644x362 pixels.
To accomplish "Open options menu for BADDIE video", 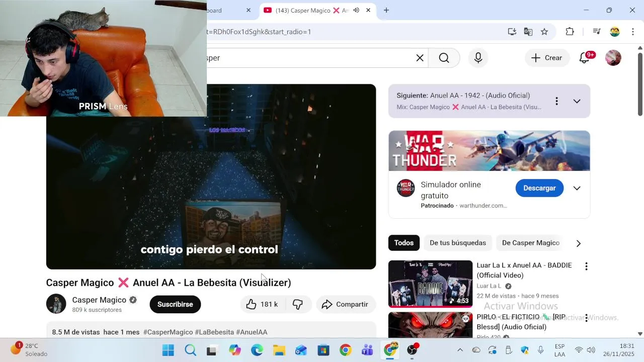I will (x=586, y=266).
